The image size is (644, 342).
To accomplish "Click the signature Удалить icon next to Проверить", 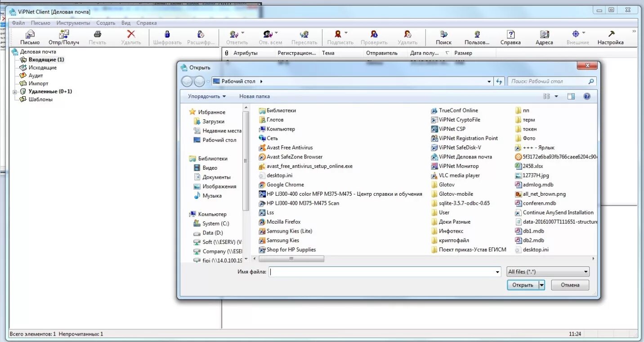I will [x=407, y=34].
